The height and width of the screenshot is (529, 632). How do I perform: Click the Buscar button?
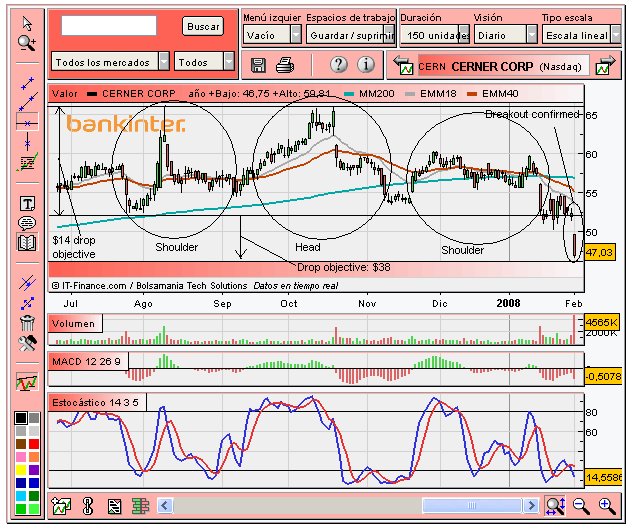[x=203, y=27]
